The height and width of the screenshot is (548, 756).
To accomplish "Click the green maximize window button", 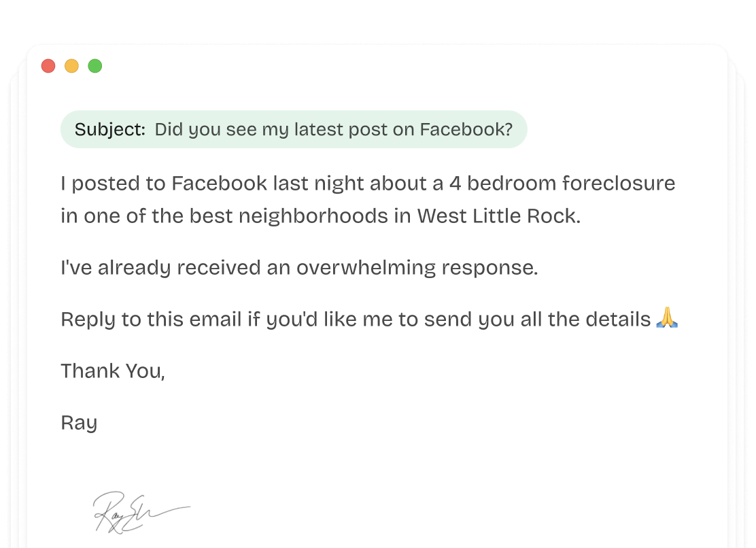I will coord(95,66).
